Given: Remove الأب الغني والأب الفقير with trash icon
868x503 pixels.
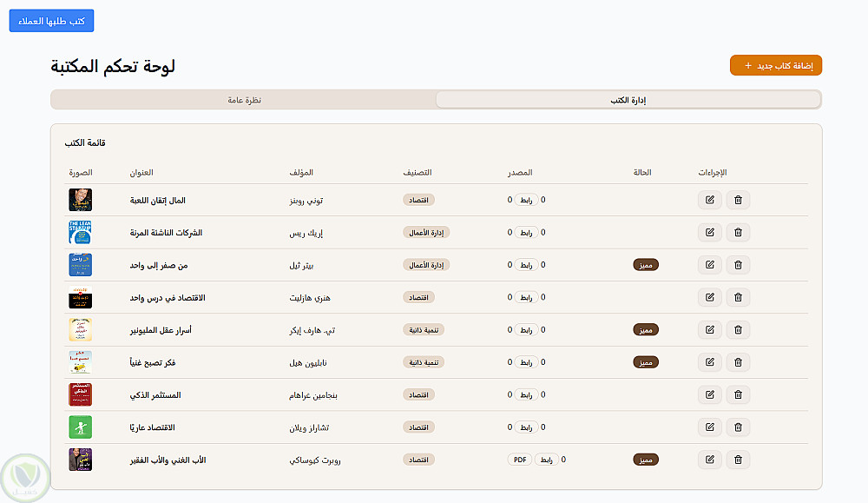Looking at the screenshot, I should coord(738,460).
